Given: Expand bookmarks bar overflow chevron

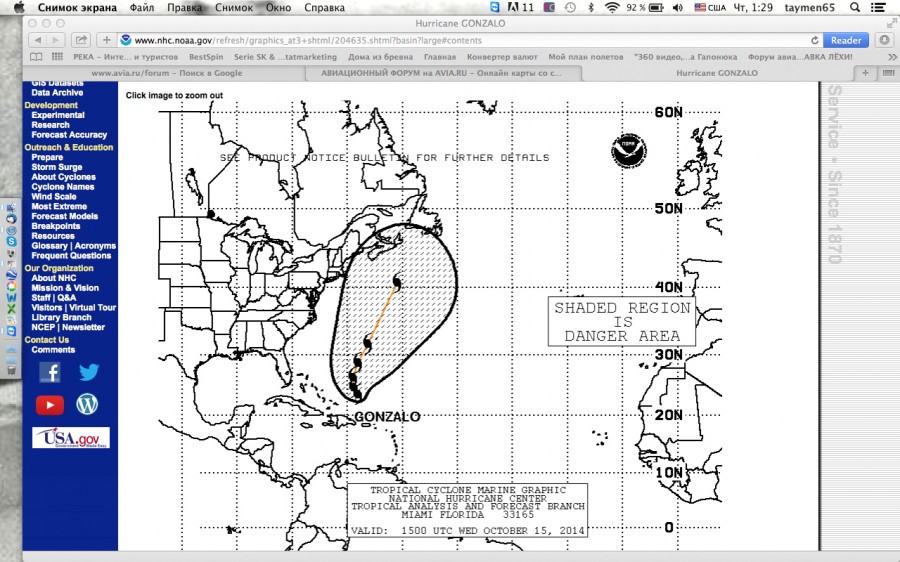Looking at the screenshot, I should tap(892, 57).
